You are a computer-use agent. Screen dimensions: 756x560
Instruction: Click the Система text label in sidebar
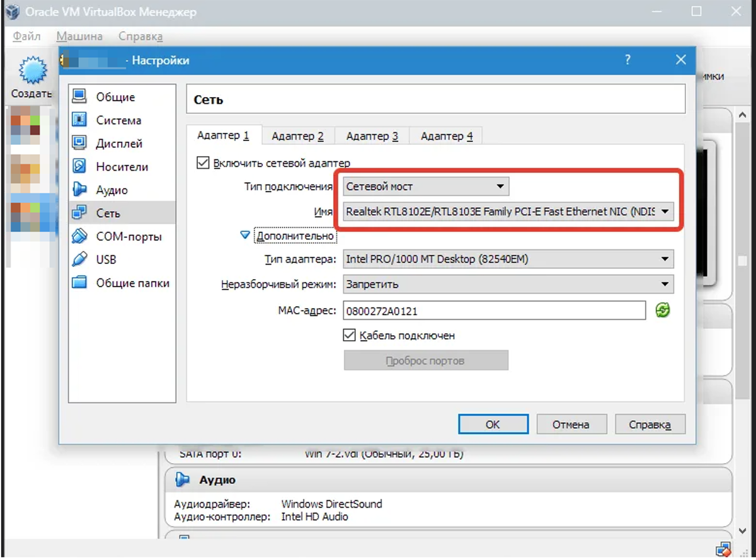[x=118, y=120]
